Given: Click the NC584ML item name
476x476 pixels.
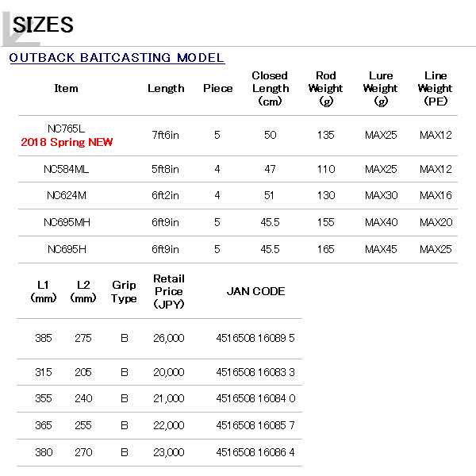Looking at the screenshot, I should click(x=66, y=169).
